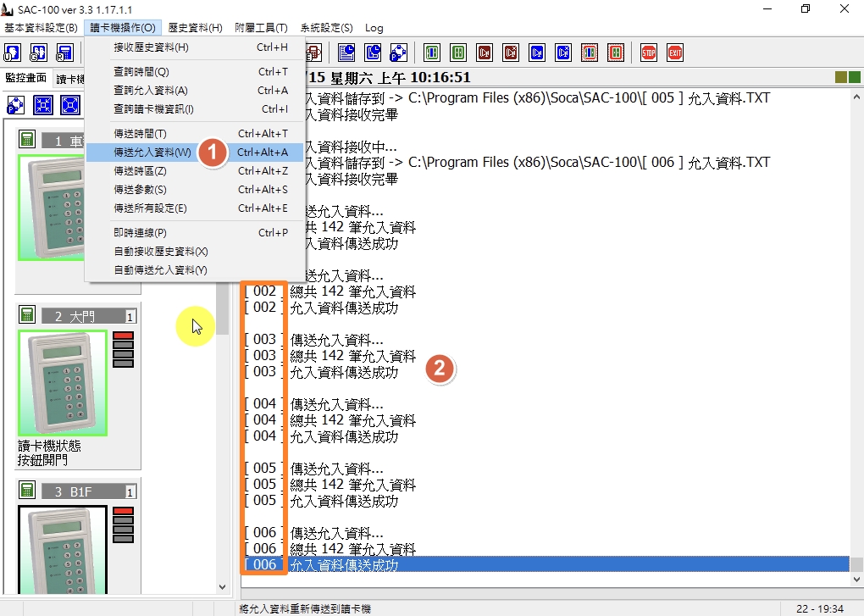Choose 傳送所有設定(E) menu entry
Screen dimensions: 864x616
coord(195,208)
